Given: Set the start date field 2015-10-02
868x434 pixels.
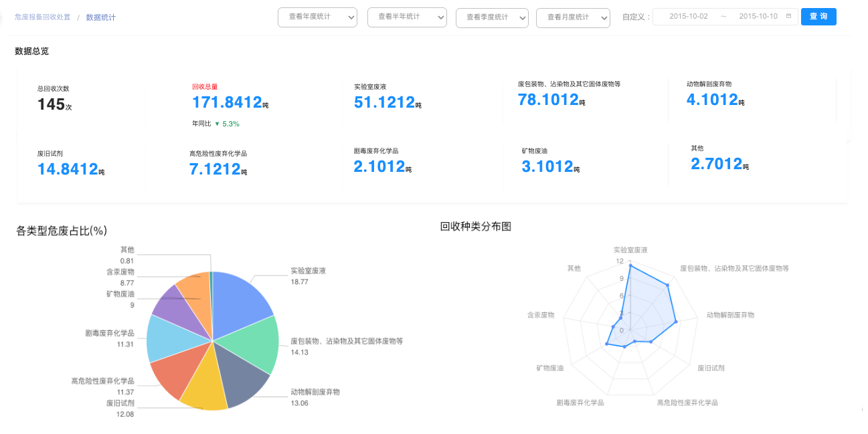Looking at the screenshot, I should pyautogui.click(x=688, y=16).
